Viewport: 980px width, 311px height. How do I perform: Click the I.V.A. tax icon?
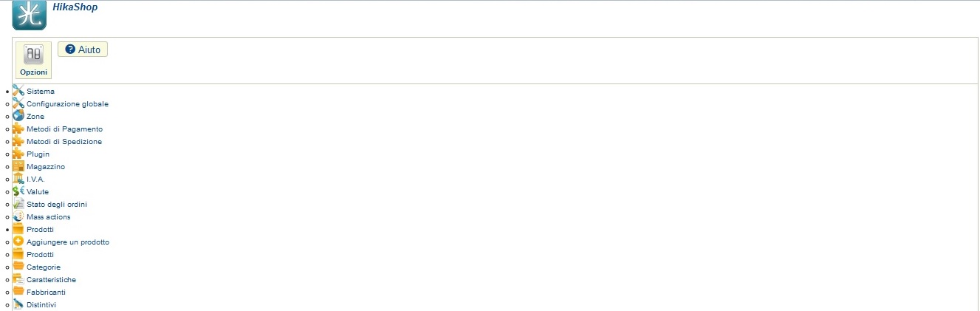click(18, 179)
